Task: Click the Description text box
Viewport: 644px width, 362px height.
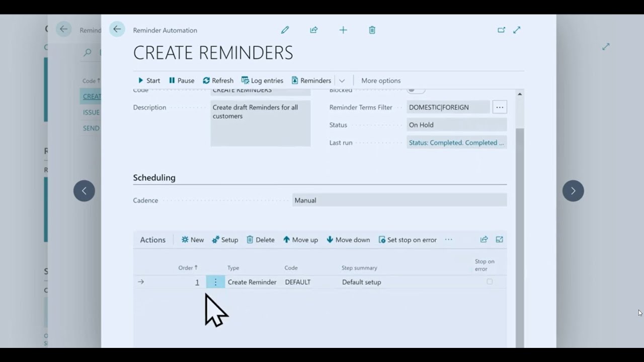Action: tap(260, 123)
